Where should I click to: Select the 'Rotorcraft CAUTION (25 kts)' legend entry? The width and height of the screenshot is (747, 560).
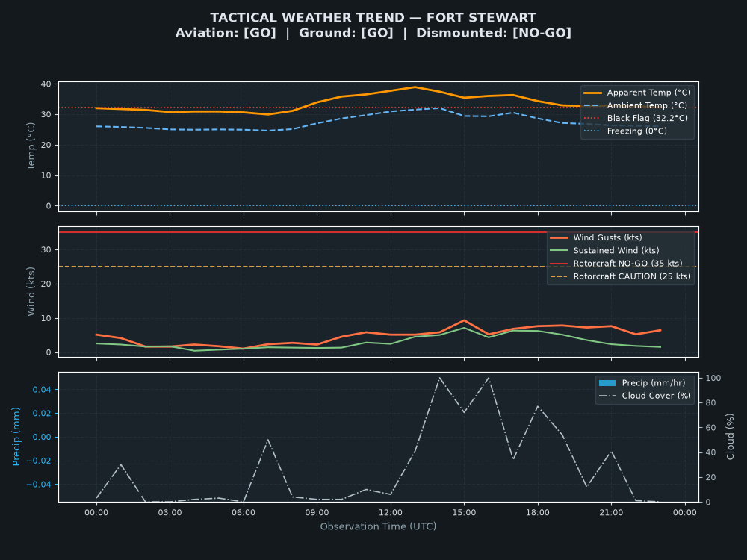click(620, 276)
